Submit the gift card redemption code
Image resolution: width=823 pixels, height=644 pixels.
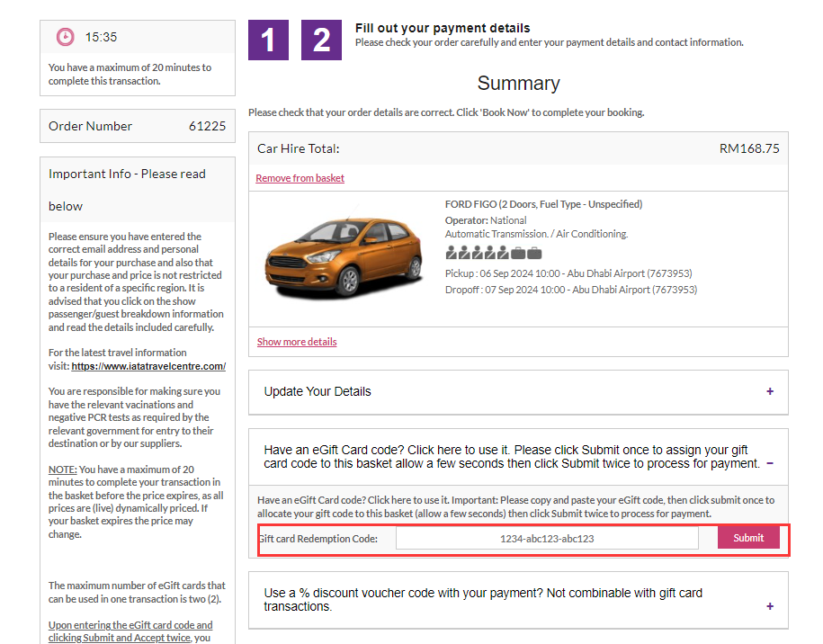[748, 538]
